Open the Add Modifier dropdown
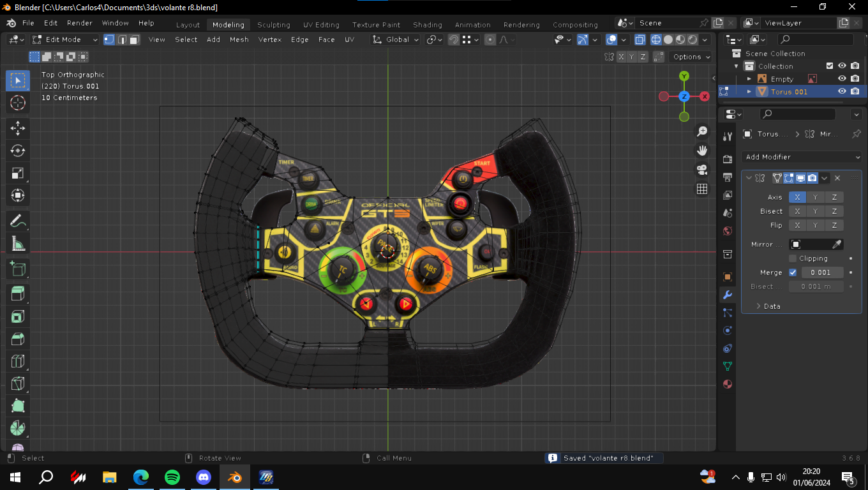Image resolution: width=868 pixels, height=490 pixels. point(802,157)
